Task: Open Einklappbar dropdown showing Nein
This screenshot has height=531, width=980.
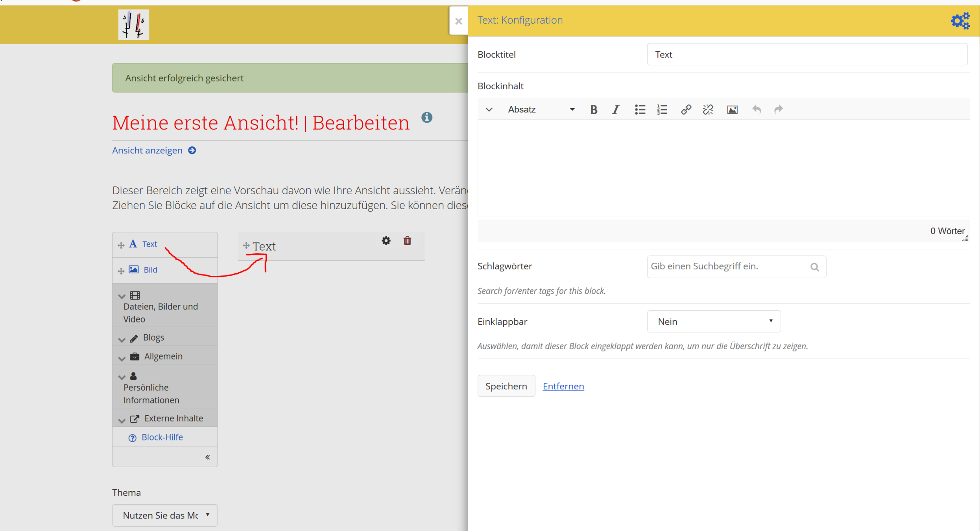Action: (714, 321)
